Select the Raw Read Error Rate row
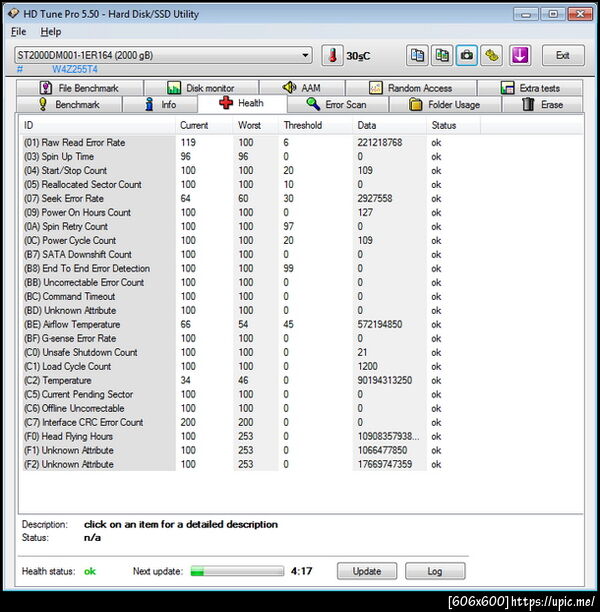 point(252,142)
